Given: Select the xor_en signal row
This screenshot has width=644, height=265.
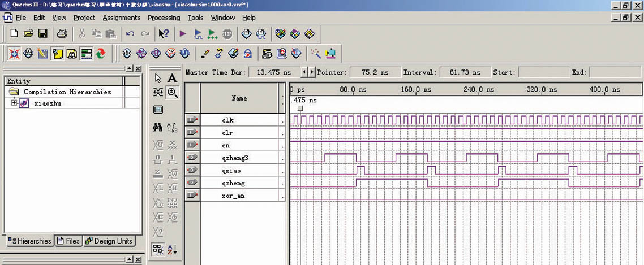Looking at the screenshot, I should [235, 196].
